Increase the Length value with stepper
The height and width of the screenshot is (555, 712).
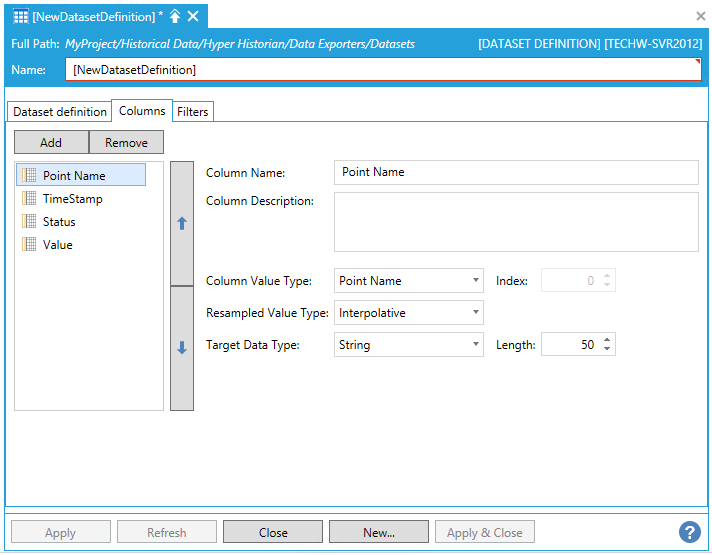[x=608, y=340]
